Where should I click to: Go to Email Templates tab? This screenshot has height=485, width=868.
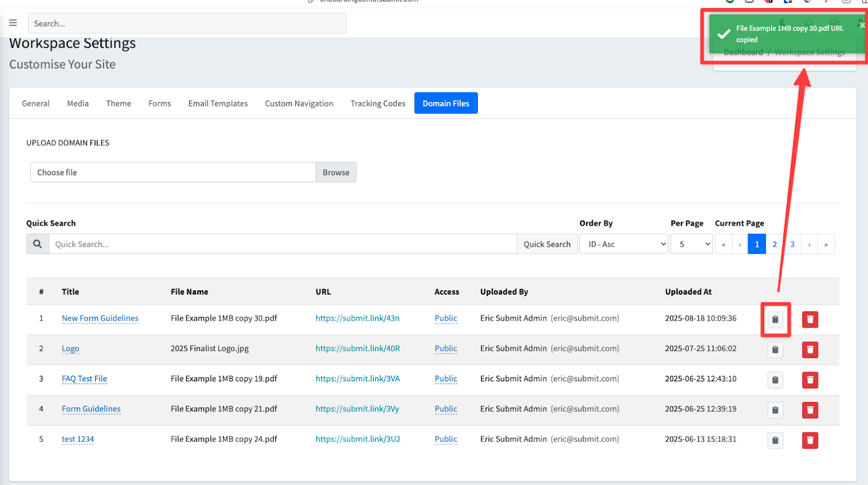[218, 103]
